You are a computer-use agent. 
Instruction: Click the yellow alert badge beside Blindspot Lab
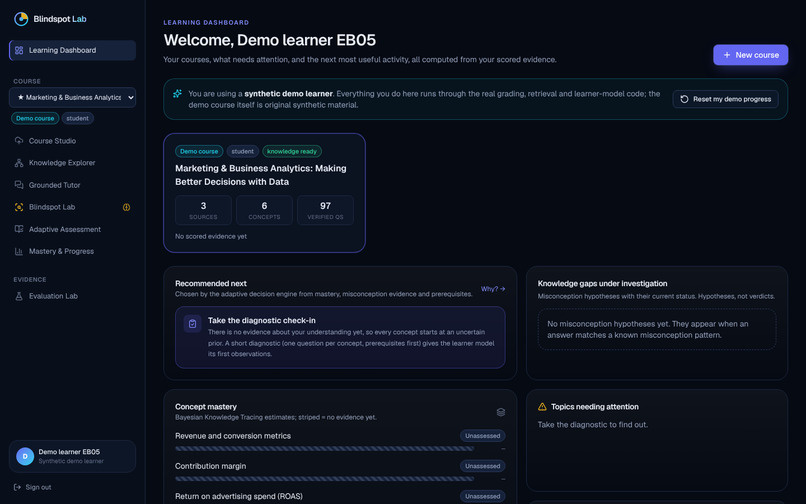pos(126,207)
